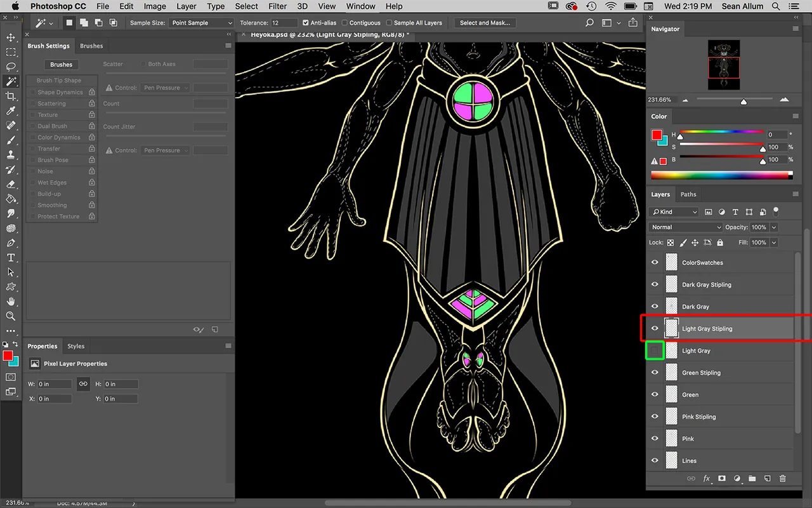This screenshot has width=812, height=508.
Task: Select the Pen tool
Action: click(x=11, y=243)
